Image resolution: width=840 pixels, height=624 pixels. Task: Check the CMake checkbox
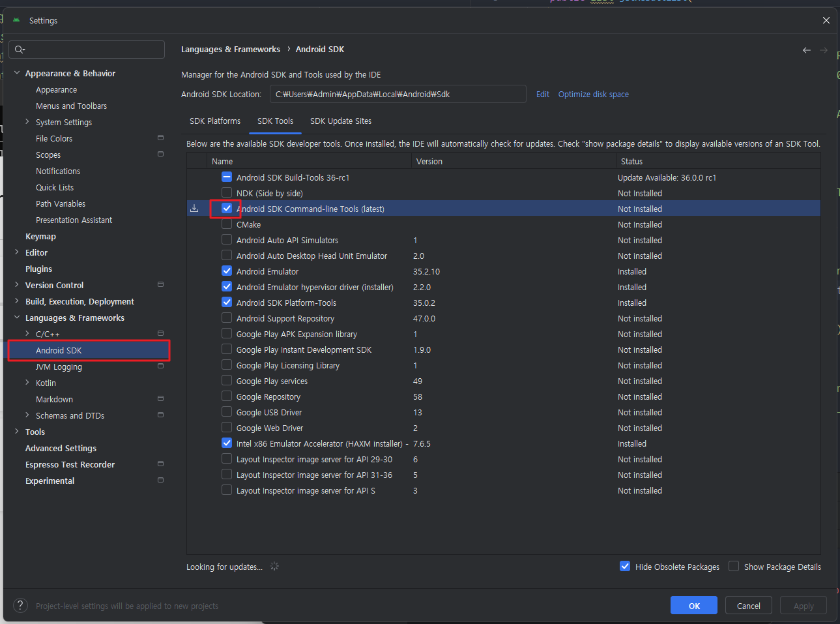[227, 224]
